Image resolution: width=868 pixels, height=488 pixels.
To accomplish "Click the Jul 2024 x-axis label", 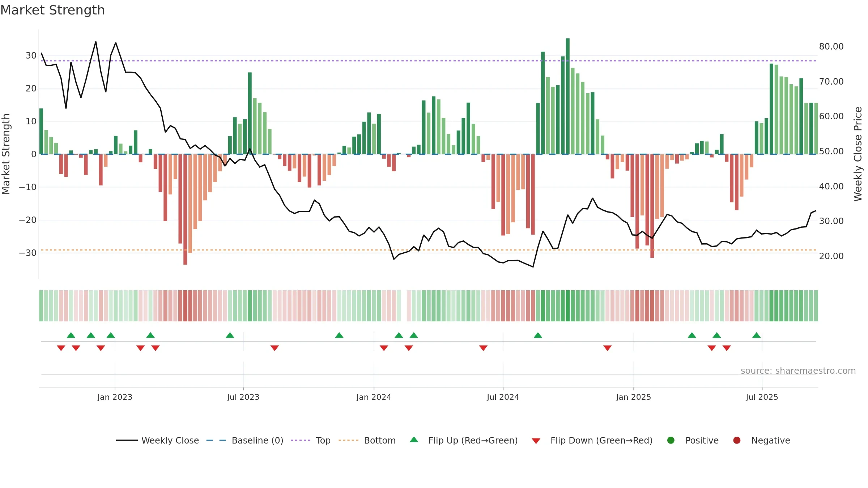I will pyautogui.click(x=503, y=397).
